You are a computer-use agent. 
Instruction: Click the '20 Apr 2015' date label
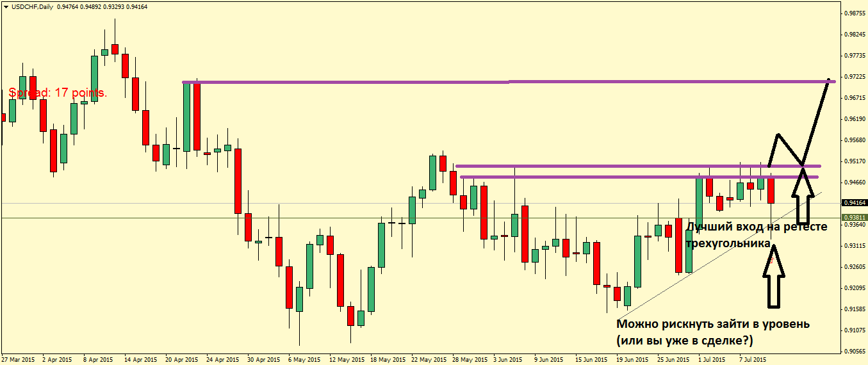click(x=181, y=360)
